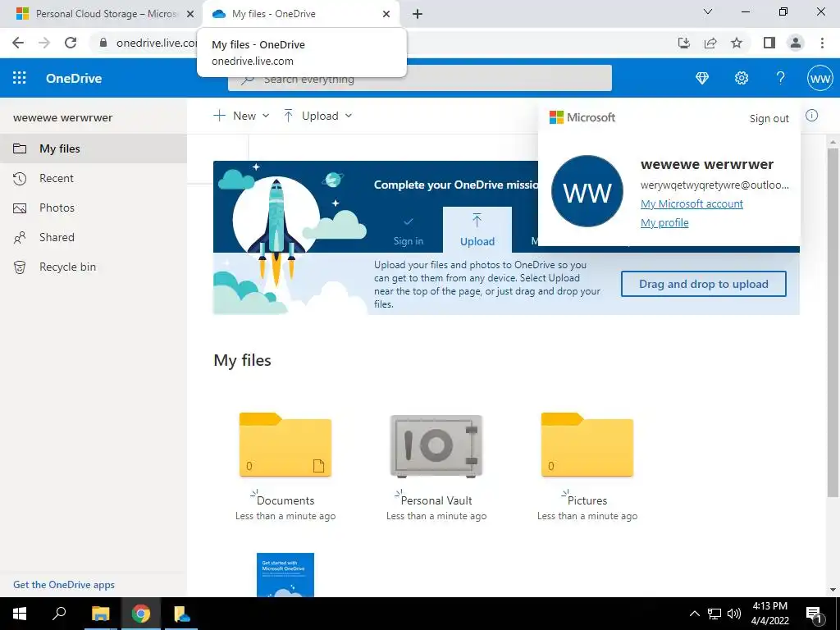Open the Personal Vault safe

[436, 445]
